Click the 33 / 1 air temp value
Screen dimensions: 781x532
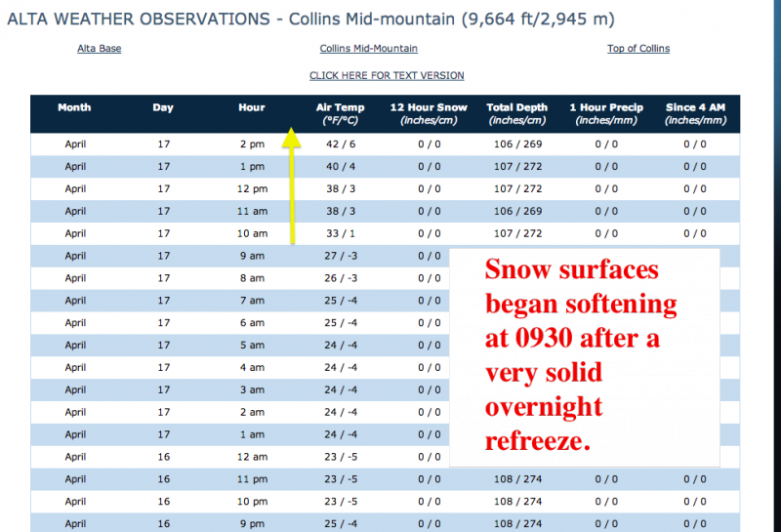click(x=341, y=233)
